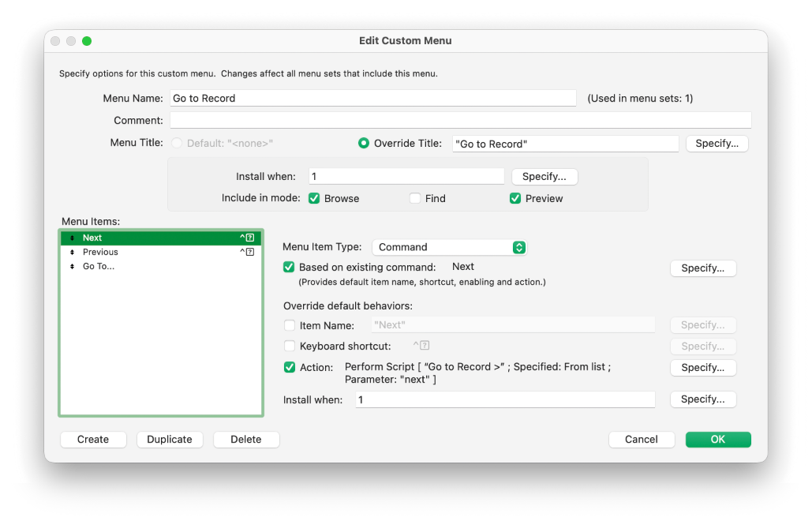Select the Previous menu item
Viewport: 812px width, 521px height.
pyautogui.click(x=101, y=251)
